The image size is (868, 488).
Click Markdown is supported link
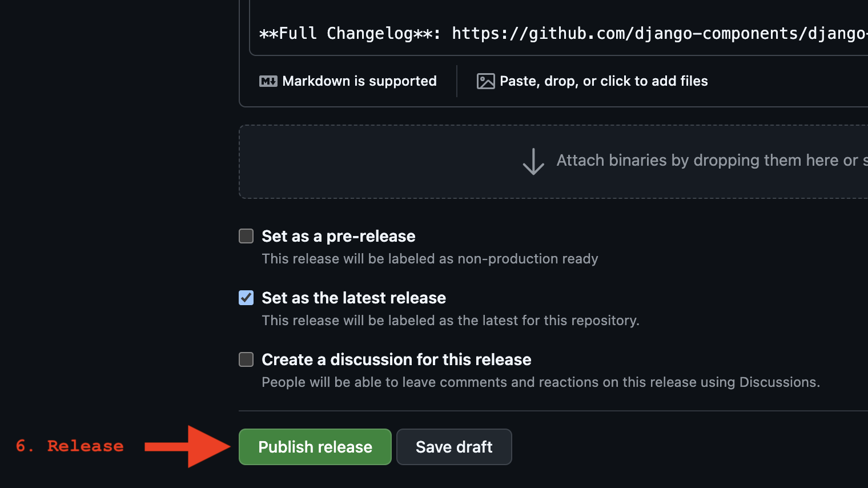coord(359,81)
